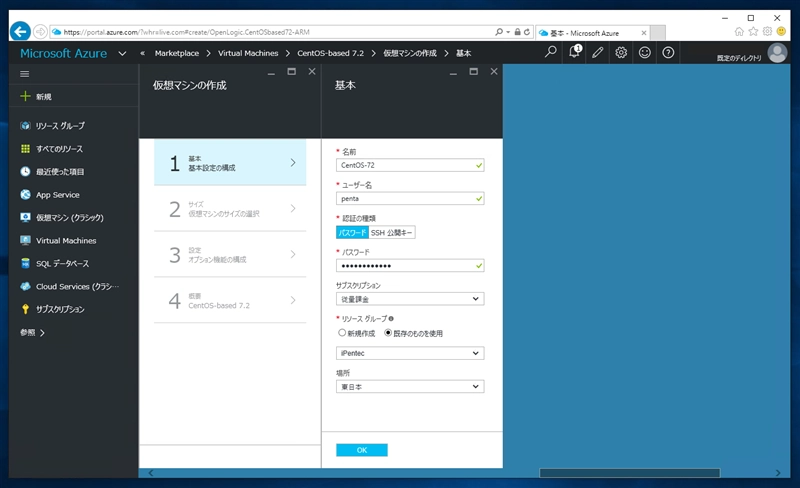Click the Microsoft Azure logo text
Viewport: 800px width, 488px height.
click(64, 53)
